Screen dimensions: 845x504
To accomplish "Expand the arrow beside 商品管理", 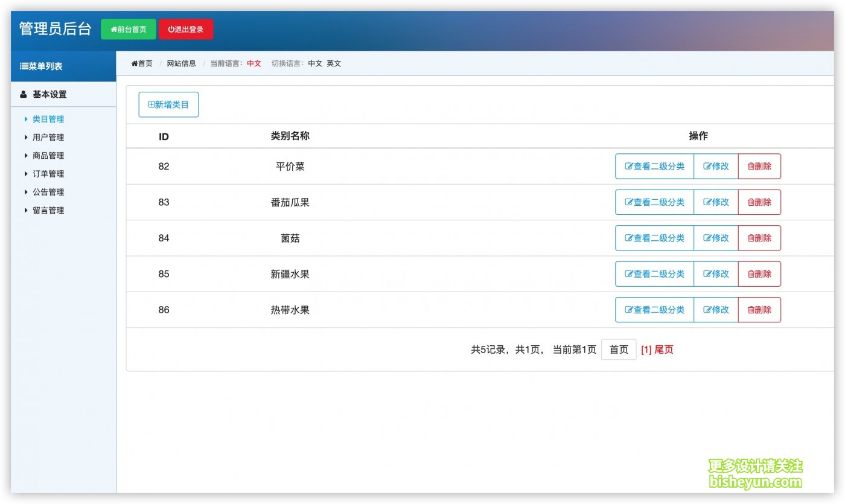I will pyautogui.click(x=26, y=155).
